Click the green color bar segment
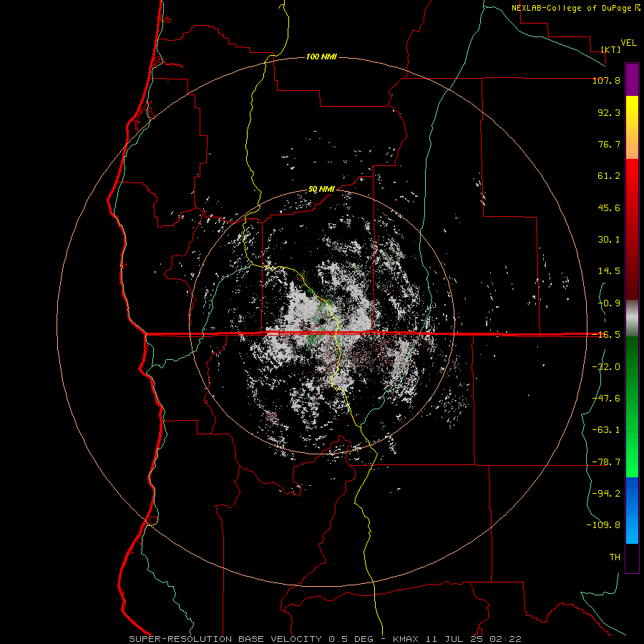The image size is (644, 644). 632,406
